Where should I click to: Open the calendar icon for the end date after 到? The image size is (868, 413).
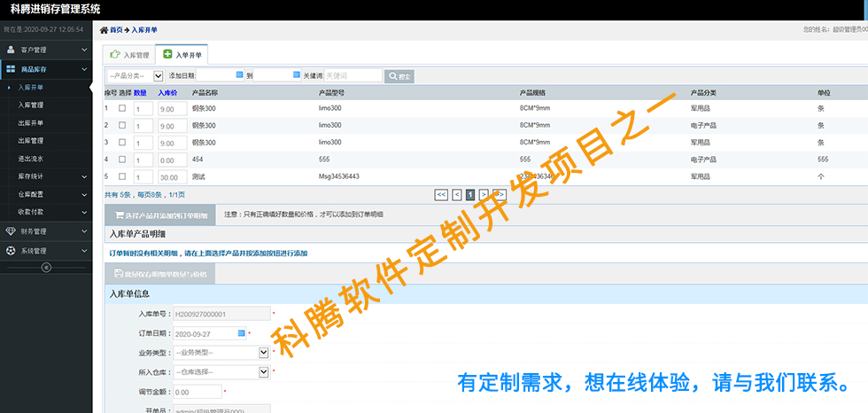pos(296,74)
